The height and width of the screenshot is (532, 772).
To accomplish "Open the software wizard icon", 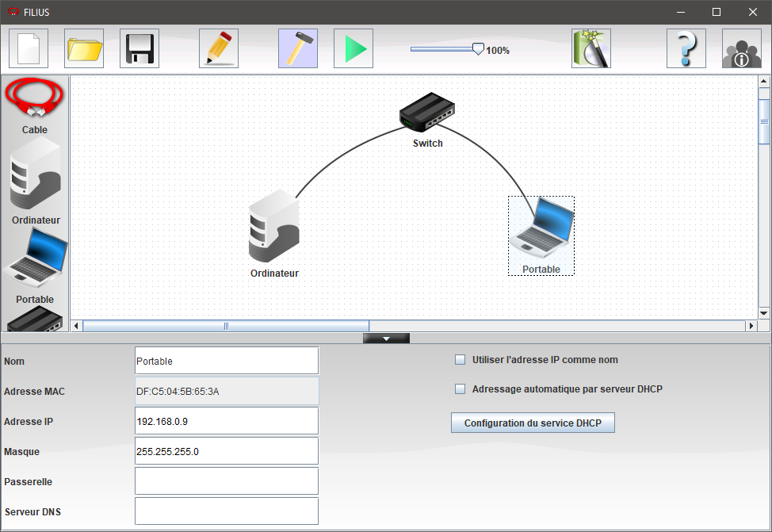I will click(591, 48).
